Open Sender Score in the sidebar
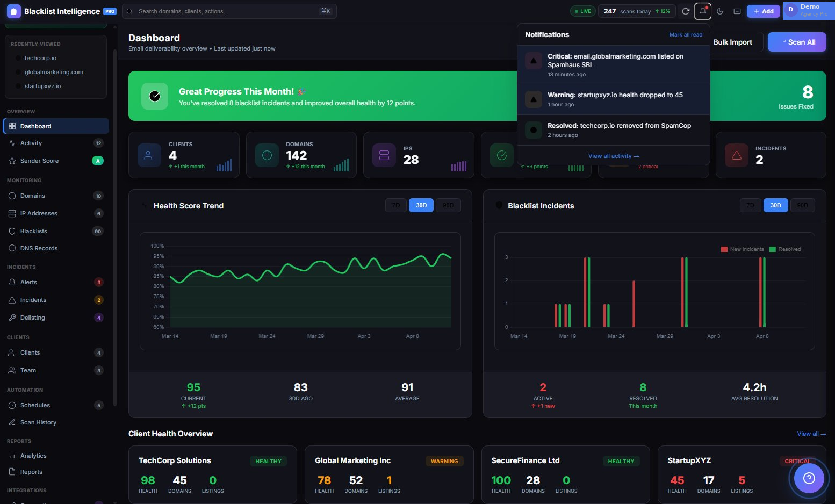This screenshot has width=835, height=504. click(x=39, y=161)
